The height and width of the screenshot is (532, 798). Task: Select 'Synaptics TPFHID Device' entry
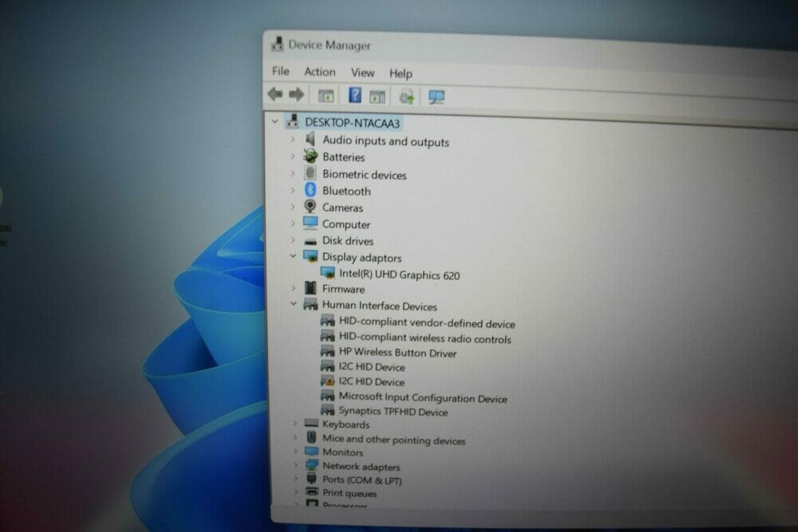pyautogui.click(x=393, y=412)
